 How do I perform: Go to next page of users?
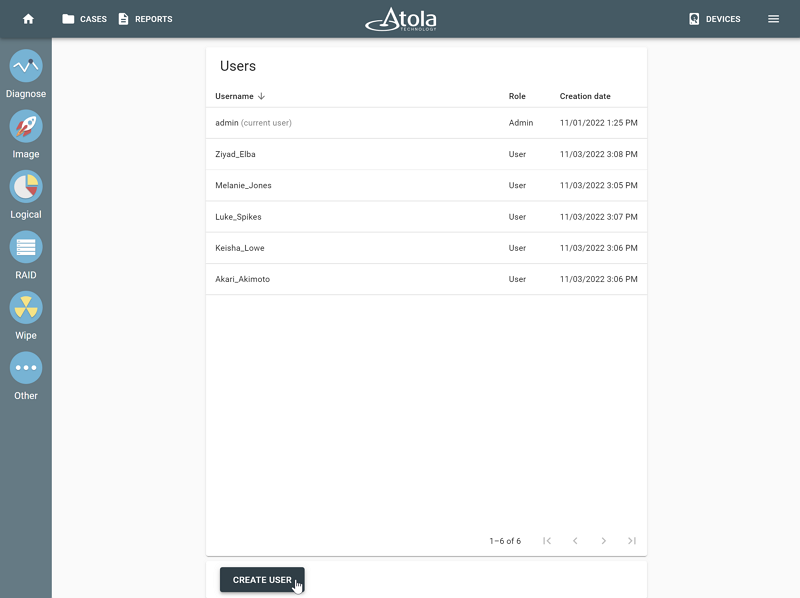click(x=604, y=541)
